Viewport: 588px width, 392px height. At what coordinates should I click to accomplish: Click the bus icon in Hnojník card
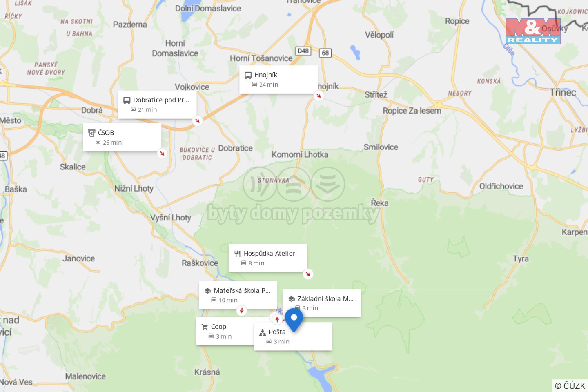(248, 75)
